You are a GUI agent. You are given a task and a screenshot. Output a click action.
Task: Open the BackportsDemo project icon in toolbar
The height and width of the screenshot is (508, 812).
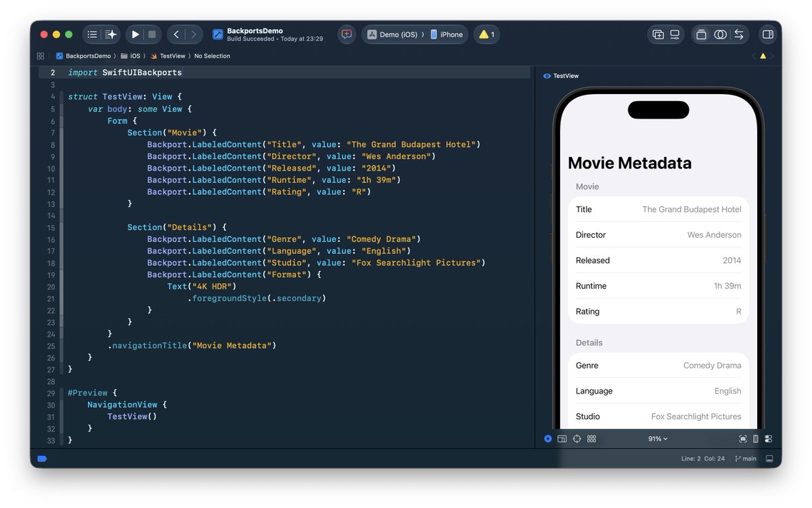pyautogui.click(x=218, y=35)
